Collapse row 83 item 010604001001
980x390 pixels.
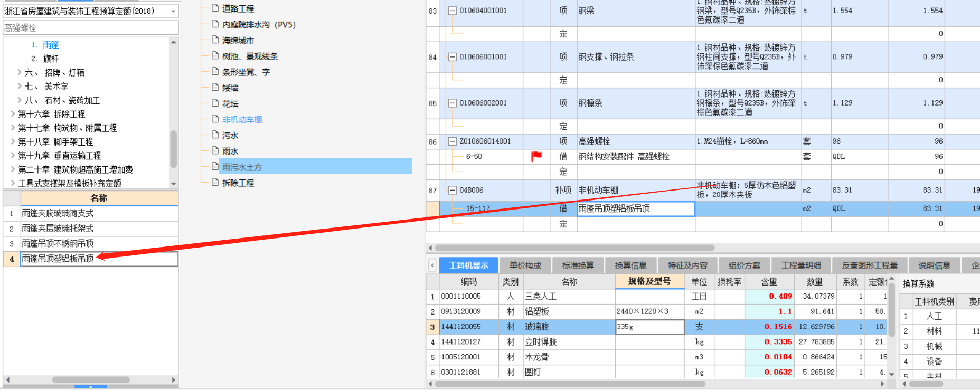[x=452, y=11]
